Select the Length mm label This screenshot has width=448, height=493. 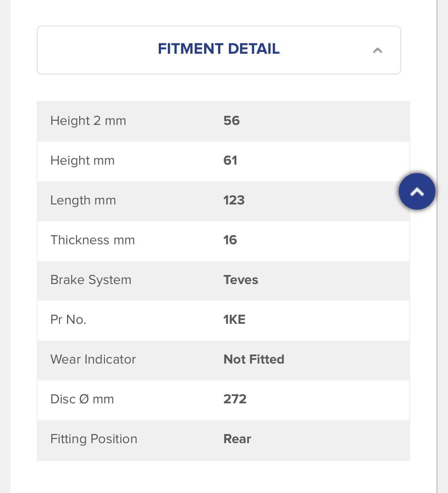tap(83, 200)
